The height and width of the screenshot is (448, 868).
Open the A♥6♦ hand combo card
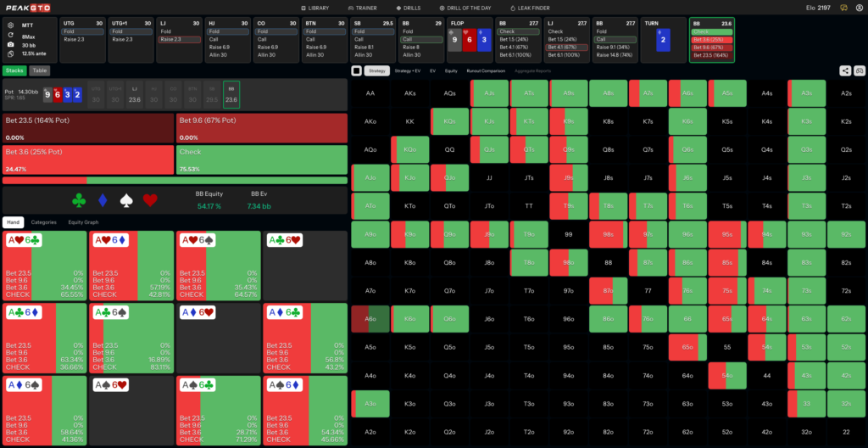tap(131, 266)
